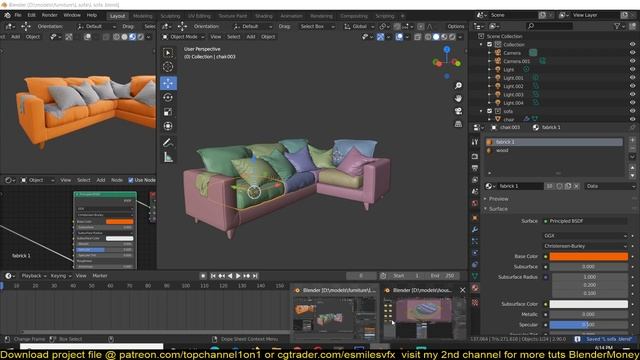Select the Select Box tool in viewport toolbar

coord(168,53)
